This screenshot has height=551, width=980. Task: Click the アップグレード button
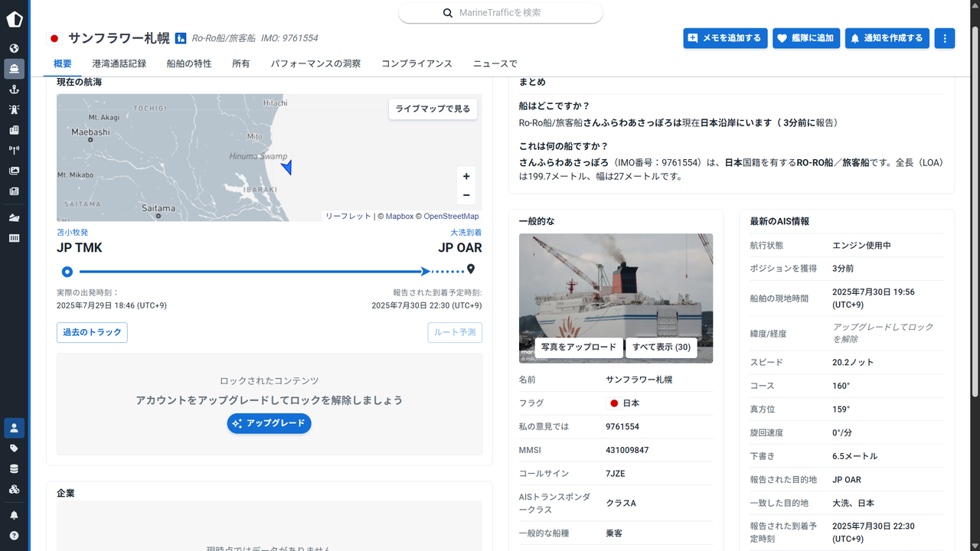(x=269, y=423)
